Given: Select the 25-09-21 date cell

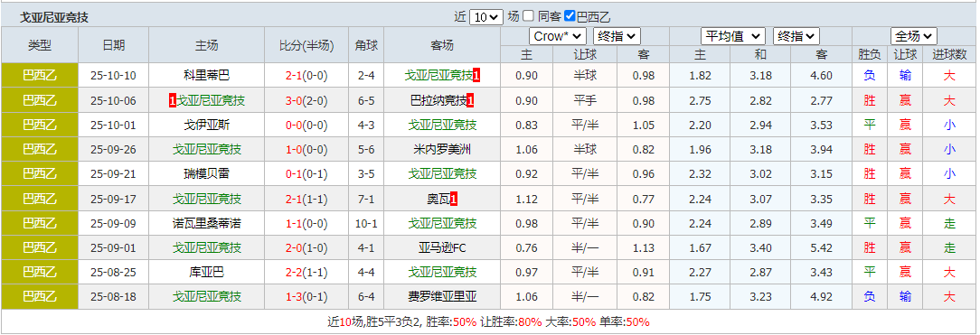Looking at the screenshot, I should (x=113, y=174).
